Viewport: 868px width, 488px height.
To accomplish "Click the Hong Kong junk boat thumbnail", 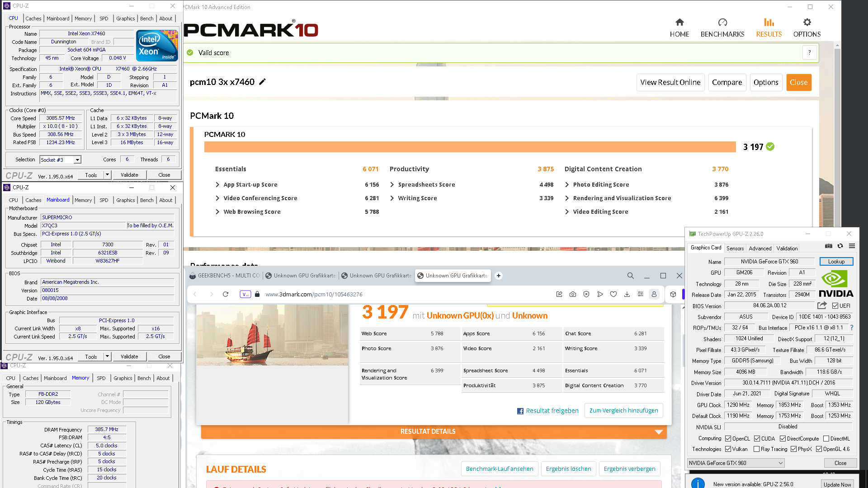I will click(x=272, y=335).
